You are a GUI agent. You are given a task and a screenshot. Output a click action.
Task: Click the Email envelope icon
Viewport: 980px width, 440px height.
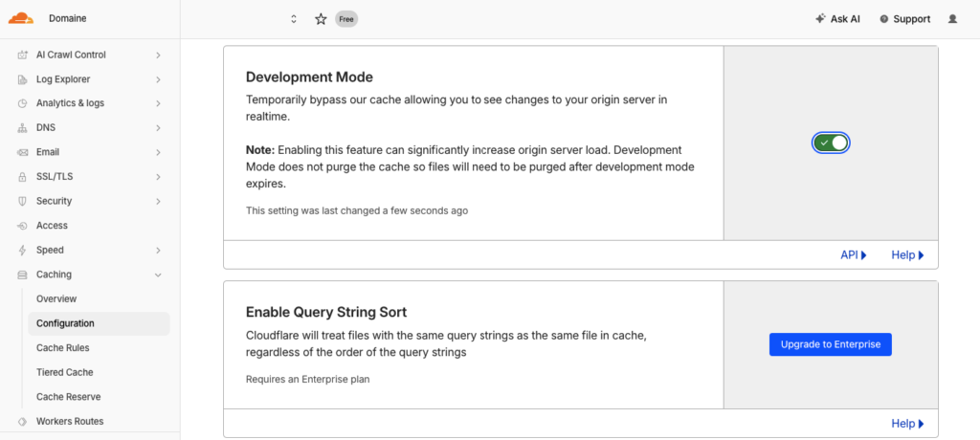[x=23, y=152]
